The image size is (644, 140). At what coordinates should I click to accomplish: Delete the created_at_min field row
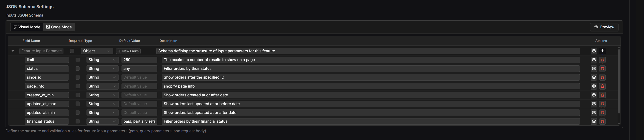pyautogui.click(x=602, y=95)
